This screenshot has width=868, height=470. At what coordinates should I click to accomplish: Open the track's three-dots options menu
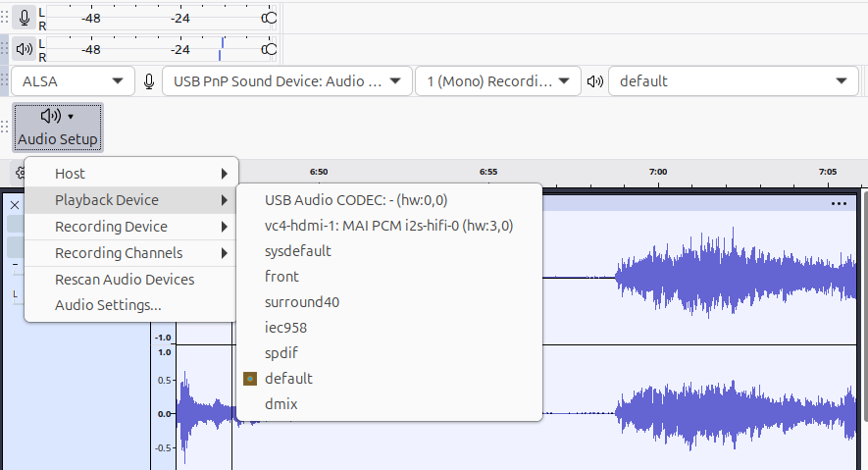point(839,204)
